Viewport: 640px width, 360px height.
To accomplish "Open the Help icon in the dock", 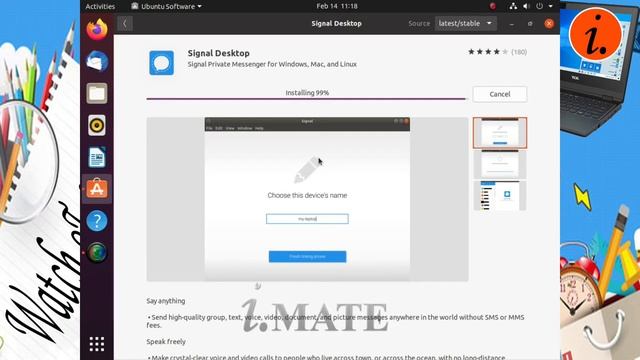I will click(97, 221).
